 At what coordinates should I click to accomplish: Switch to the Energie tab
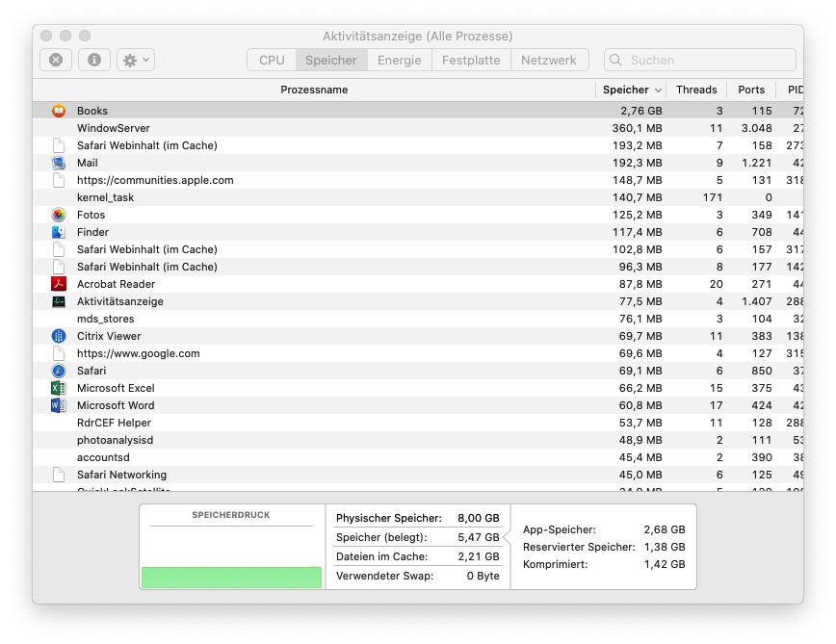399,60
